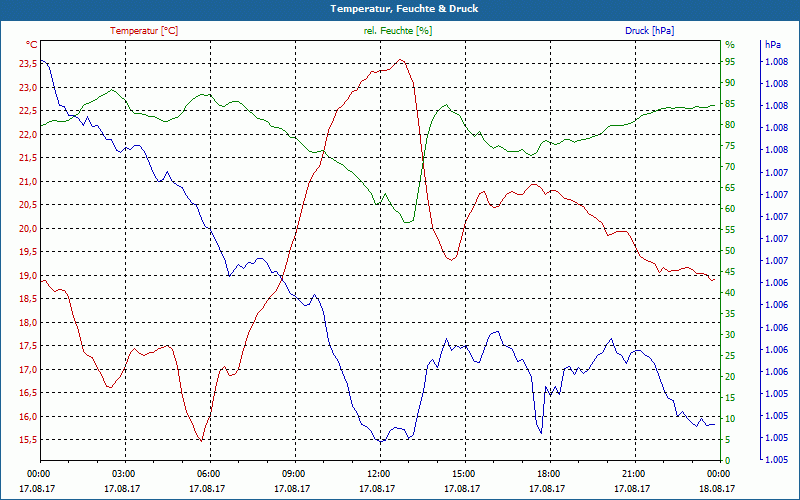Screen dimensions: 800x500
Task: Click the 22,0 temperature axis tick
Action: coord(28,134)
